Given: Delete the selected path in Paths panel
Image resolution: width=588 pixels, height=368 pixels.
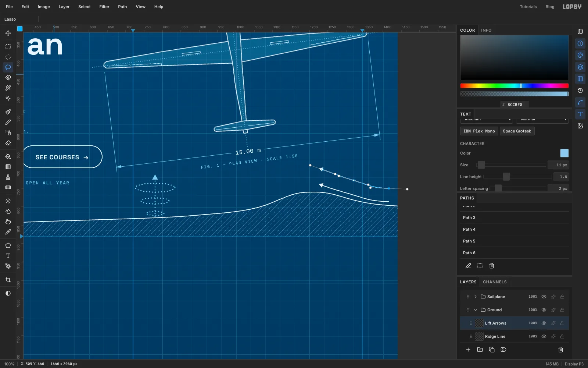Looking at the screenshot, I should click(492, 266).
